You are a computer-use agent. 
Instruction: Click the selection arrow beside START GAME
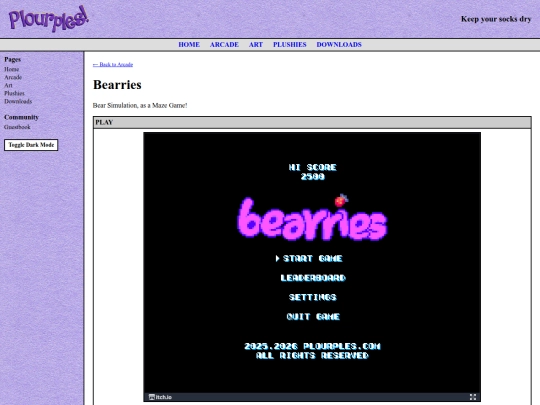coord(277,258)
